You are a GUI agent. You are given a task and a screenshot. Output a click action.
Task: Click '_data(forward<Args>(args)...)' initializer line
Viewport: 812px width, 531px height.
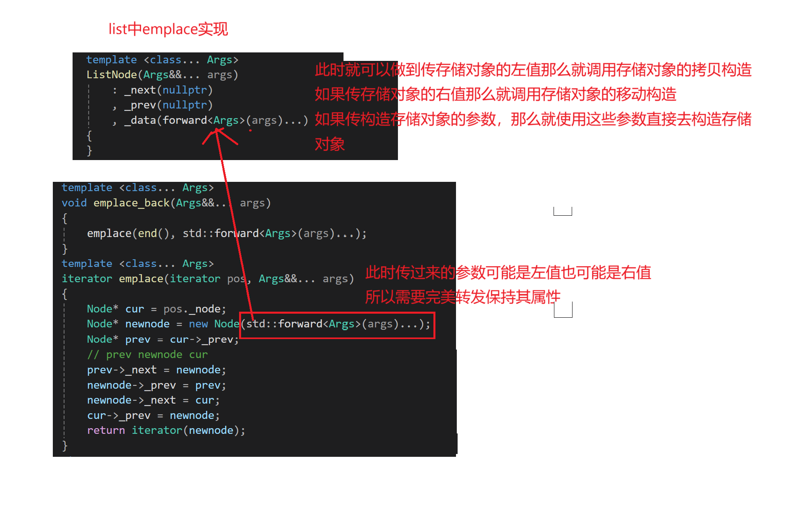click(216, 121)
